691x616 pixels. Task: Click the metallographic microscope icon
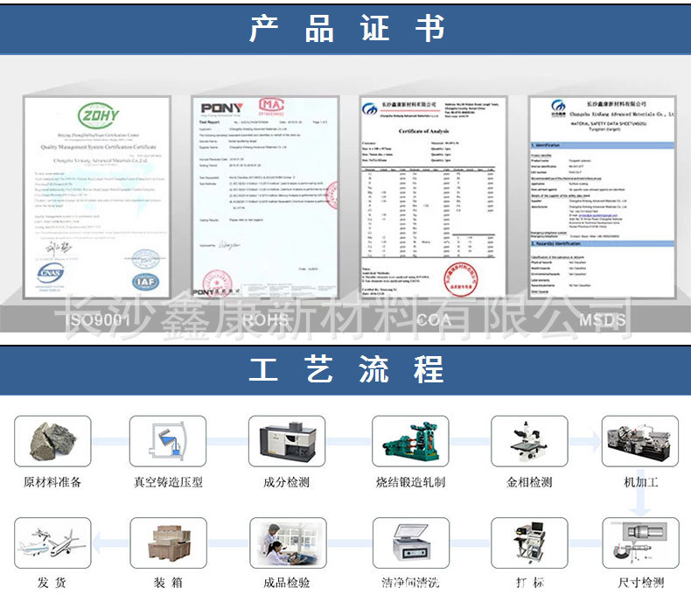pos(529,441)
